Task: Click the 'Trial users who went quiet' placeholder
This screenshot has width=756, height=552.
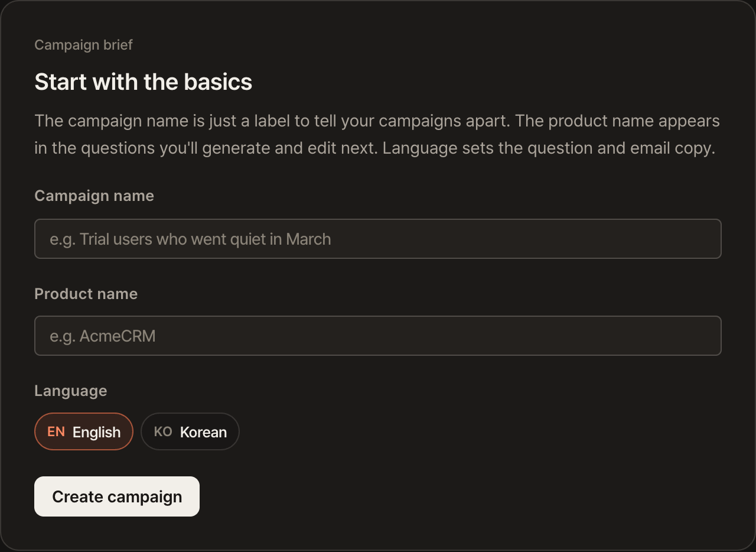Action: coord(190,239)
